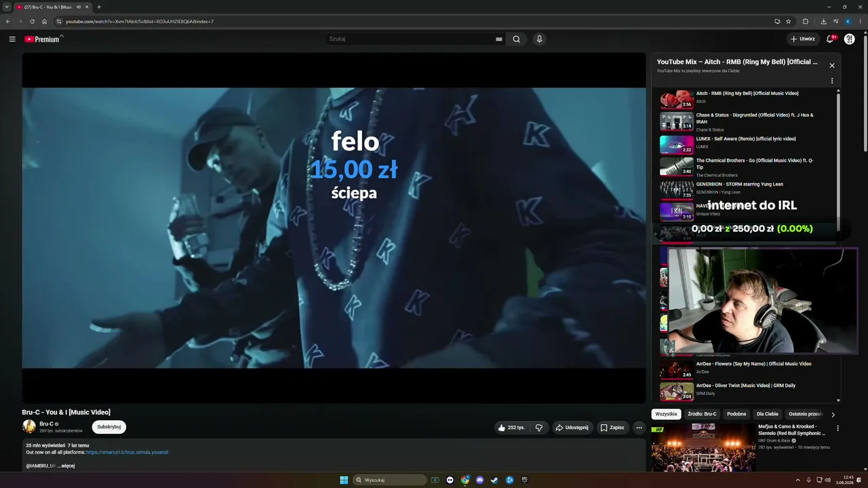This screenshot has width=868, height=488.
Task: Click the search magnifier button
Action: click(516, 39)
